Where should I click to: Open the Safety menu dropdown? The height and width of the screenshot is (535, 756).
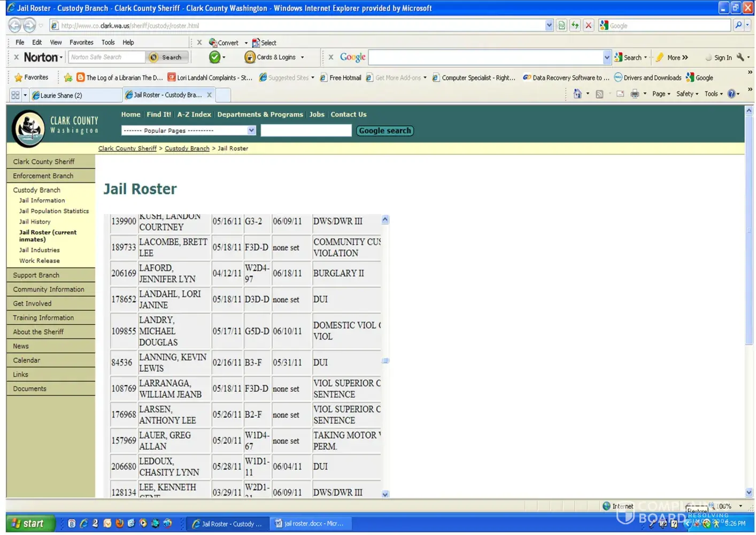[x=687, y=94]
